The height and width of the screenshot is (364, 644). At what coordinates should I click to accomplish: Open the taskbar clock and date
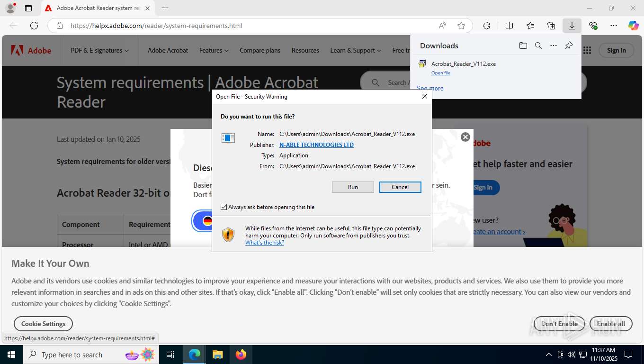point(603,355)
